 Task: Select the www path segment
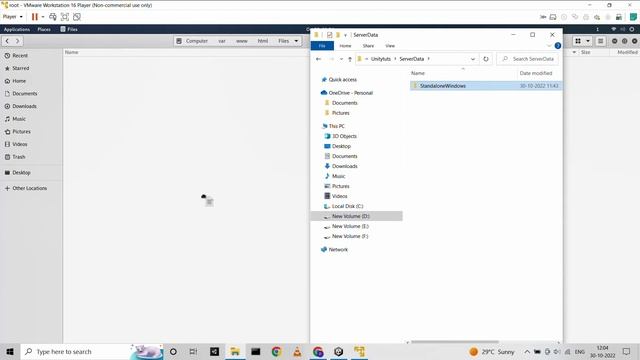pos(242,41)
